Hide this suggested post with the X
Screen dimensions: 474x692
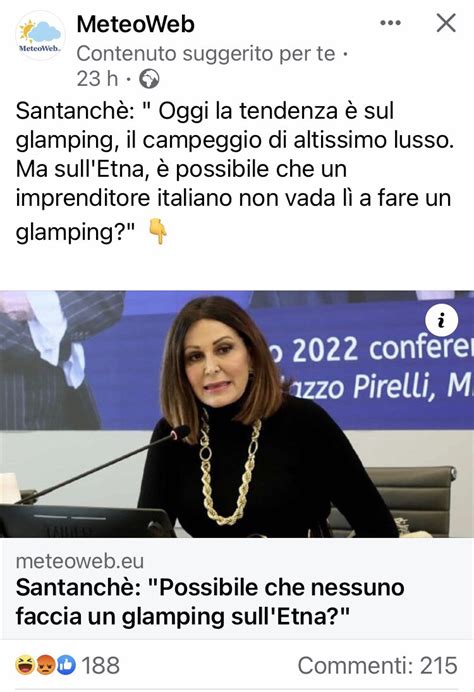pyautogui.click(x=446, y=23)
